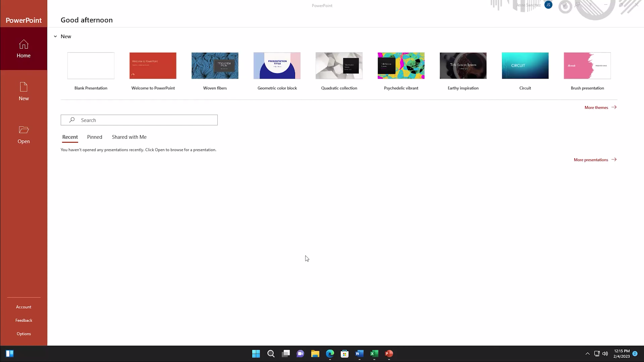The height and width of the screenshot is (362, 644).
Task: Open Excel from the taskbar
Action: click(374, 353)
